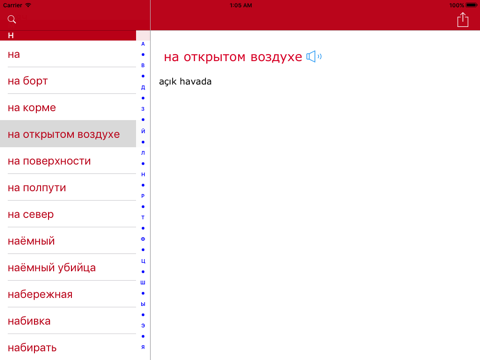480x360 pixels.
Task: Jump to letter Т in index
Action: pos(143,217)
